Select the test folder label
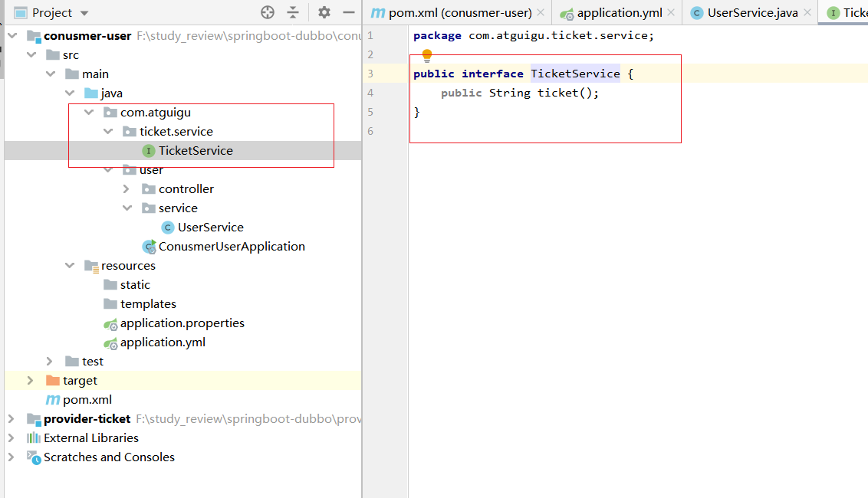The width and height of the screenshot is (868, 498). (x=93, y=362)
